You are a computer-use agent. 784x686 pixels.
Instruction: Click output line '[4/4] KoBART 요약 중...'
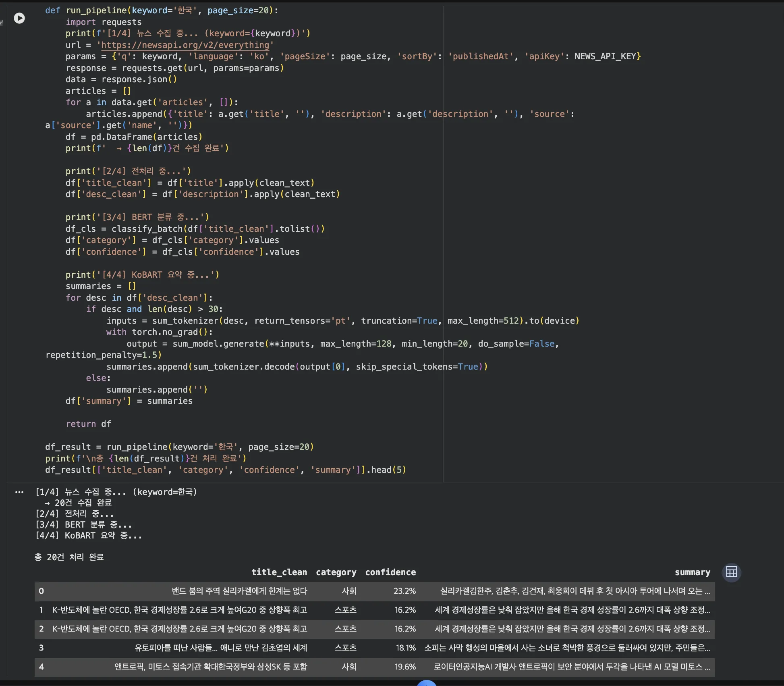(89, 536)
